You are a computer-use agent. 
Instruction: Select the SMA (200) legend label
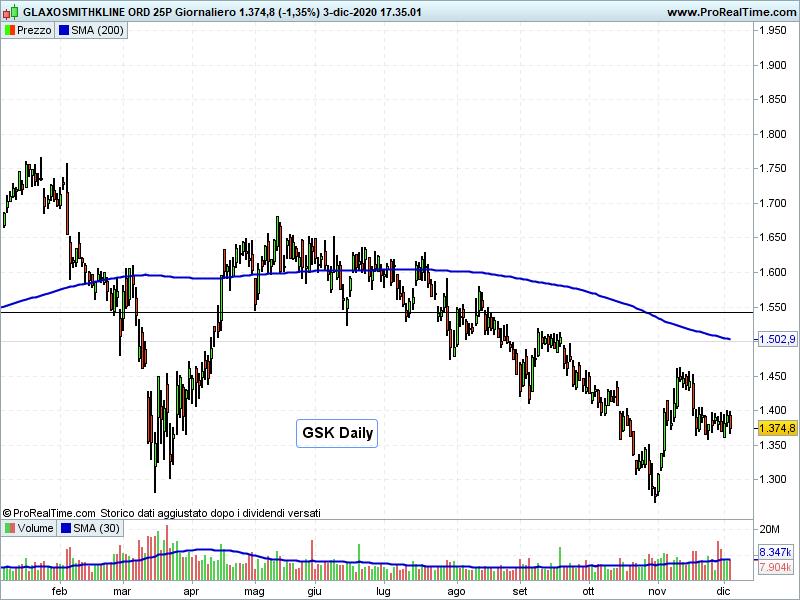coord(97,30)
